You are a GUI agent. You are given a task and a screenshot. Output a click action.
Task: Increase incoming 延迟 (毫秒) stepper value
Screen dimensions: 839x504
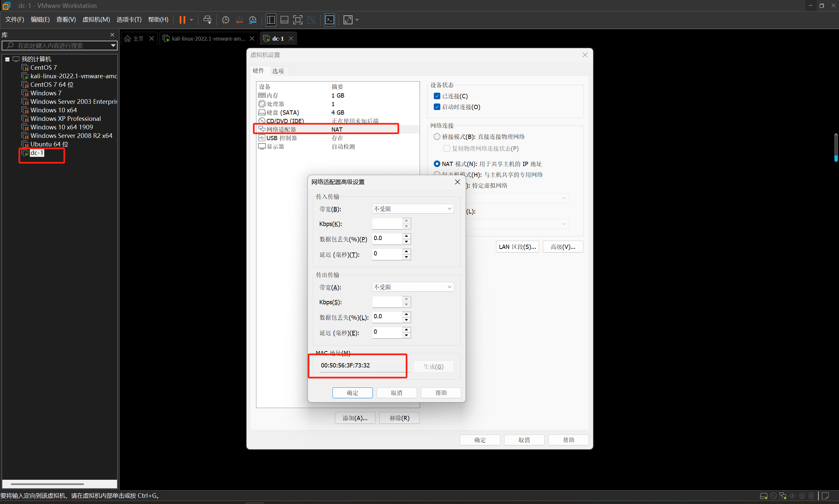[x=406, y=251]
